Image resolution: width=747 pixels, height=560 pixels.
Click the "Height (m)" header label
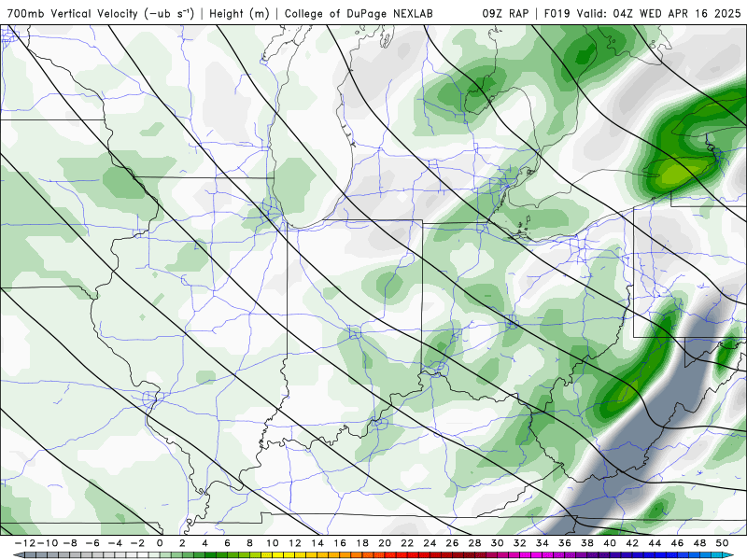(239, 13)
